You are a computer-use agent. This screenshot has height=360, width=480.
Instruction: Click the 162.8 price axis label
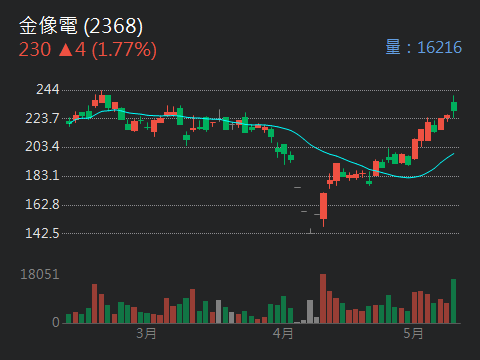pyautogui.click(x=42, y=204)
